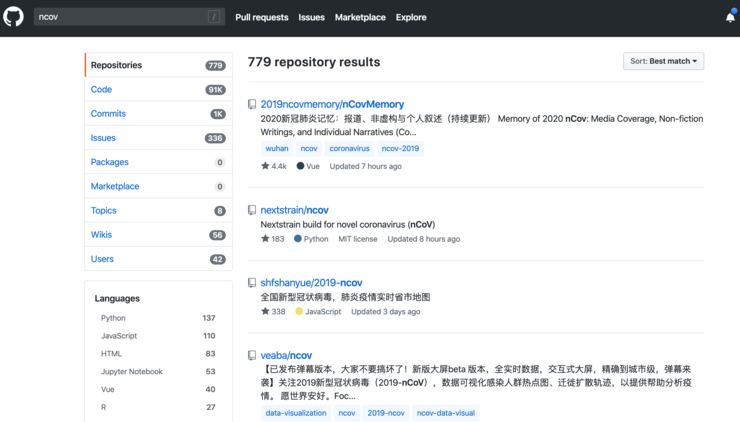This screenshot has height=422, width=740.
Task: Click the repo icon beside veaba/ncov
Action: [x=252, y=355]
